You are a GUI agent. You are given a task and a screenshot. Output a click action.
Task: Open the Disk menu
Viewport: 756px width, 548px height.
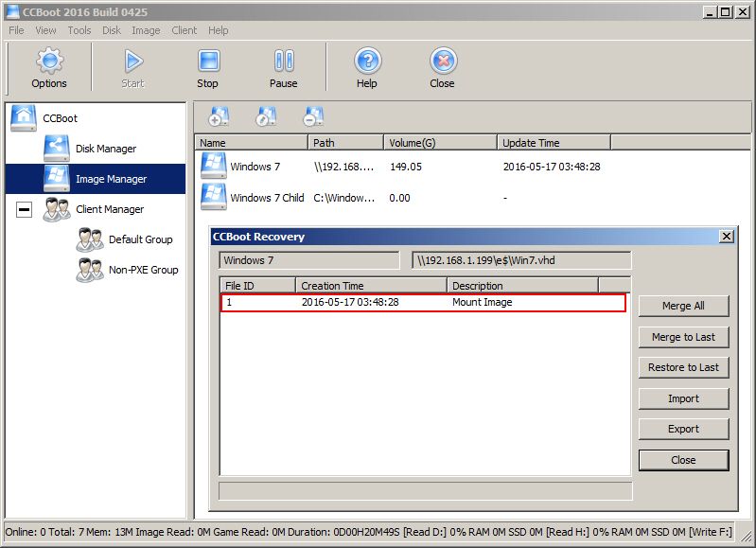click(112, 30)
